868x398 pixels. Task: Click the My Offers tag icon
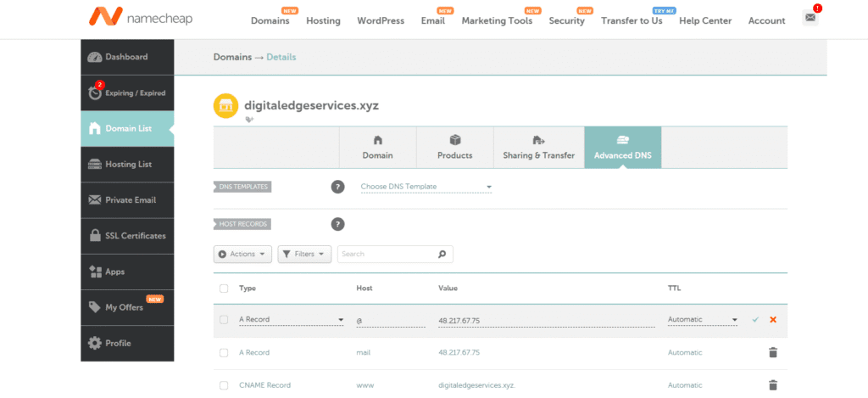pos(95,308)
